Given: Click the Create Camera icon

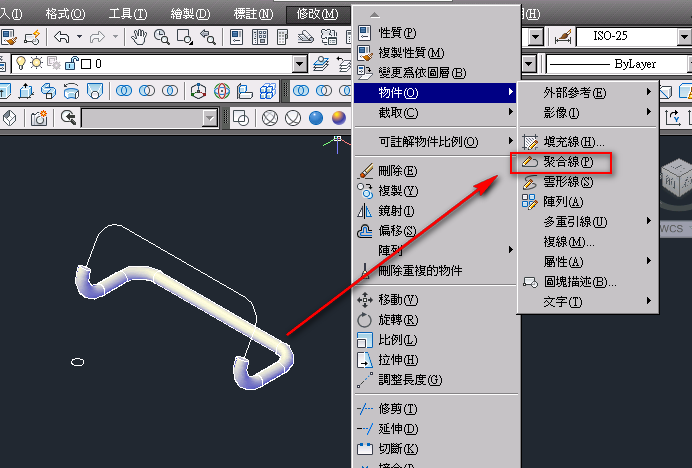Looking at the screenshot, I should [x=39, y=118].
